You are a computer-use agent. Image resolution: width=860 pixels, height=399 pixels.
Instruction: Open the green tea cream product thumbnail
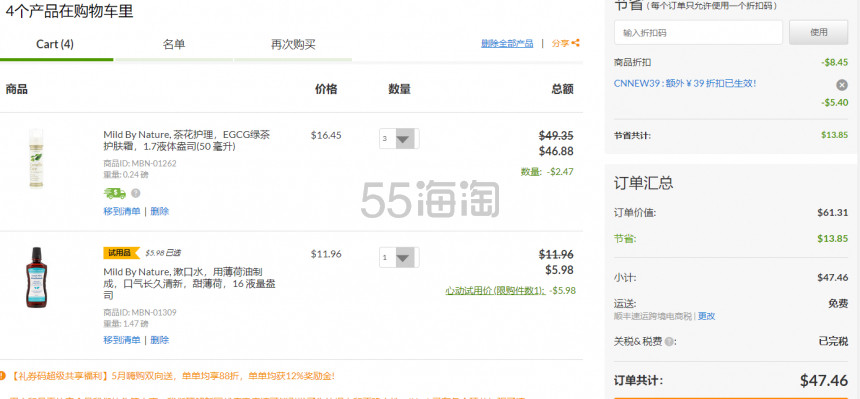36,159
